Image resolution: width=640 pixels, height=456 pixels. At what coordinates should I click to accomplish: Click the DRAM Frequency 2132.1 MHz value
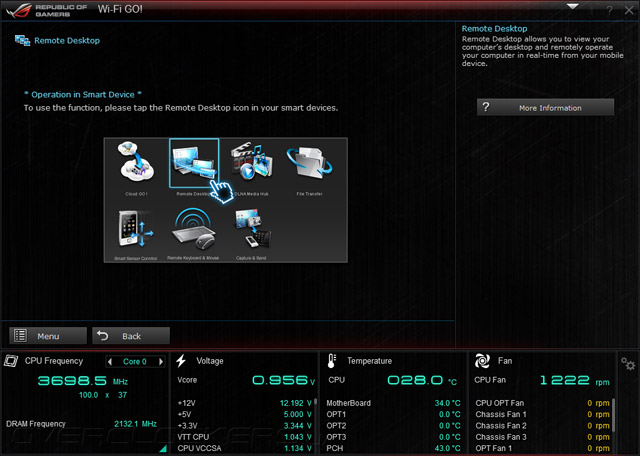click(136, 424)
